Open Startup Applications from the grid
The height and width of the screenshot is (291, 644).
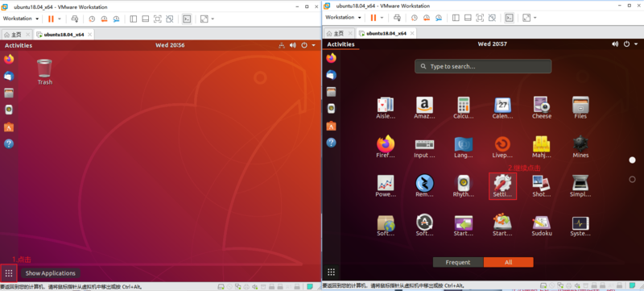(x=464, y=225)
